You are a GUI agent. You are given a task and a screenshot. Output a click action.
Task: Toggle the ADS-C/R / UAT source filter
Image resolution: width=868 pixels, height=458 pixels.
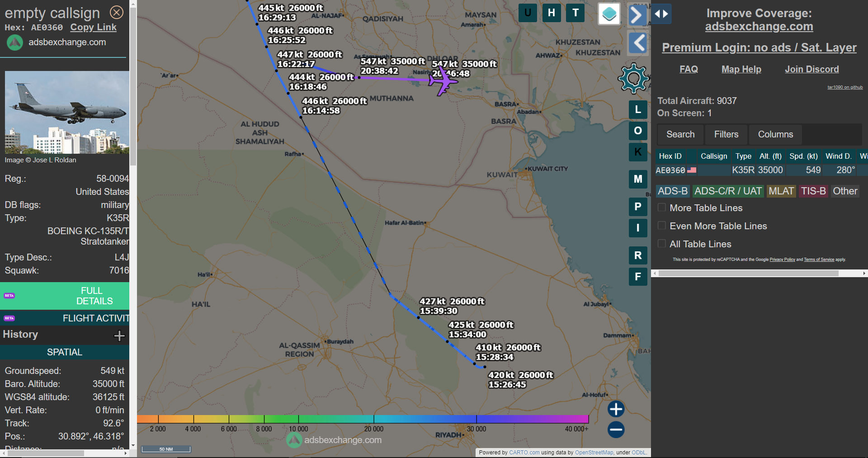point(728,191)
